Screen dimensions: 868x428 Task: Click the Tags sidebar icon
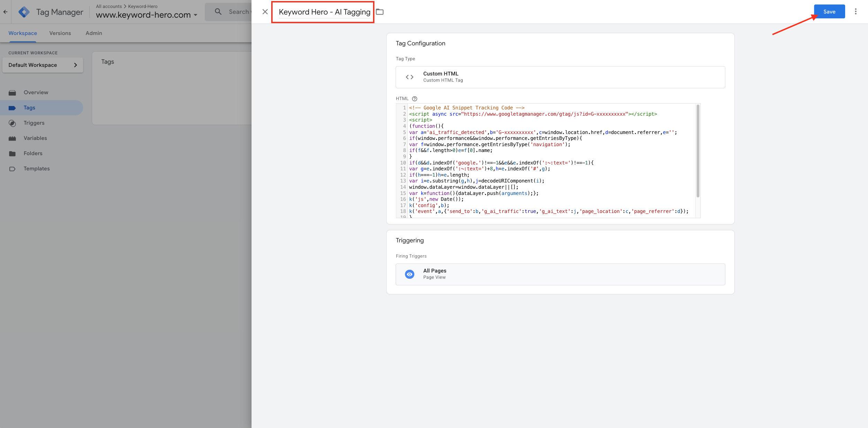pos(12,108)
